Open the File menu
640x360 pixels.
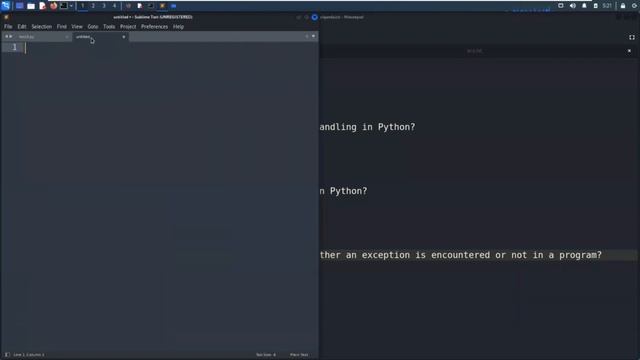pyautogui.click(x=8, y=27)
